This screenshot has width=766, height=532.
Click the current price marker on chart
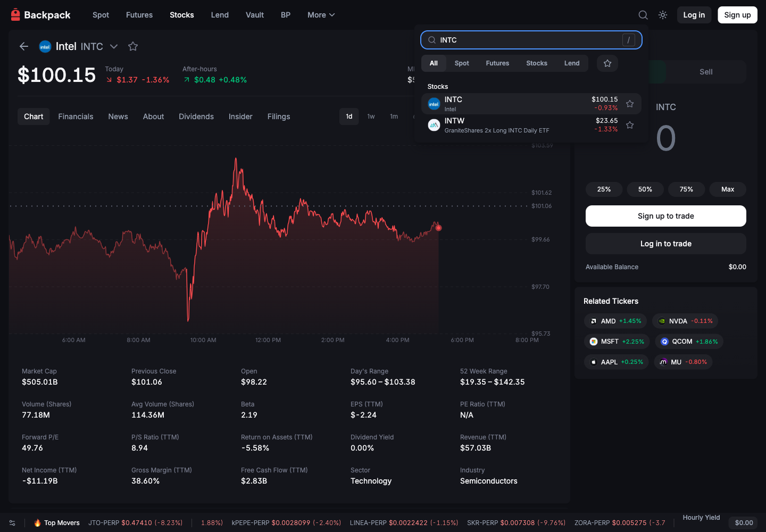pos(438,228)
